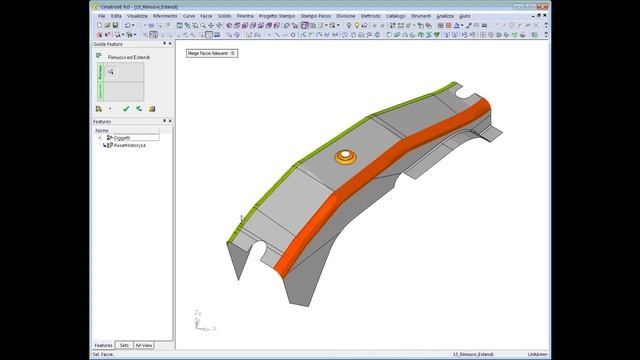
Task: Click the Fit view screen icon
Action: tap(180, 25)
